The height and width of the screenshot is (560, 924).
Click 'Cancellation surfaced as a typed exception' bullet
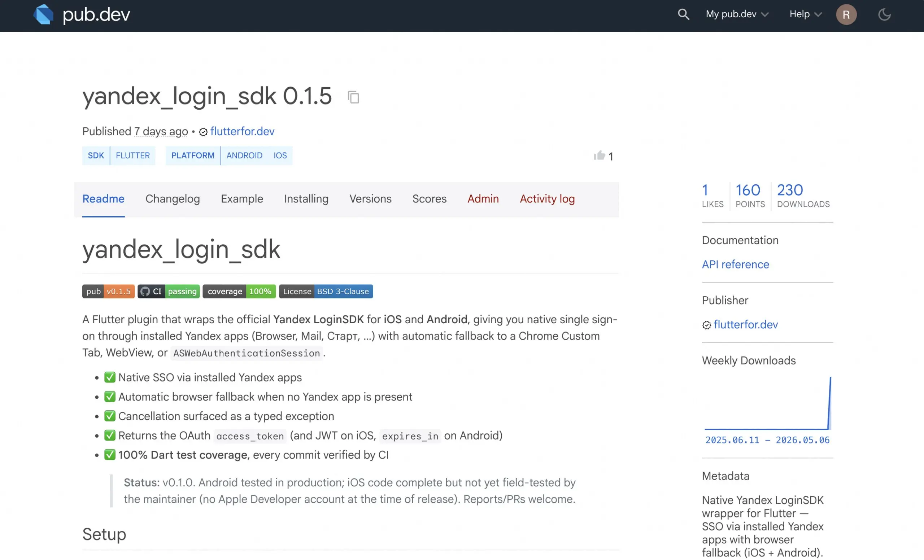(226, 416)
